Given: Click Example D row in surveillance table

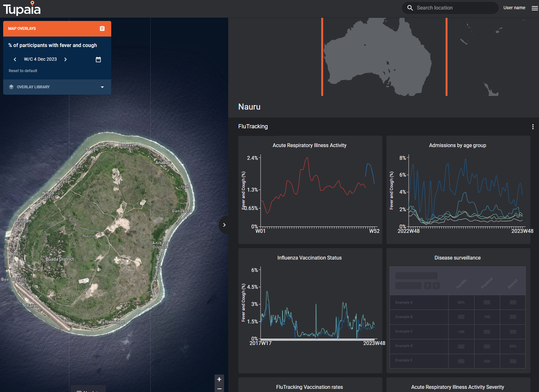Looking at the screenshot, I should pos(458,346).
